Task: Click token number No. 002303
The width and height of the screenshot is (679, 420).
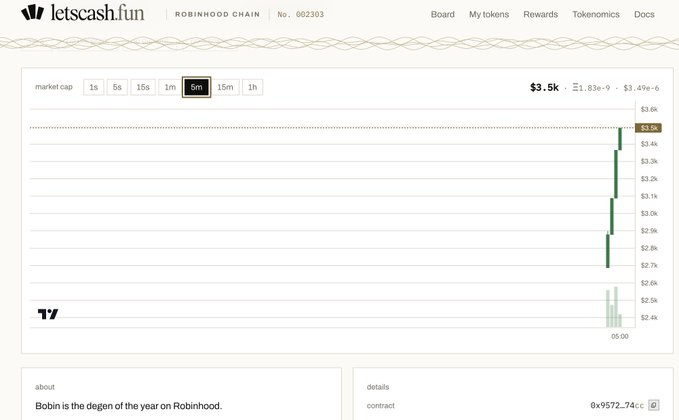Action: (301, 14)
